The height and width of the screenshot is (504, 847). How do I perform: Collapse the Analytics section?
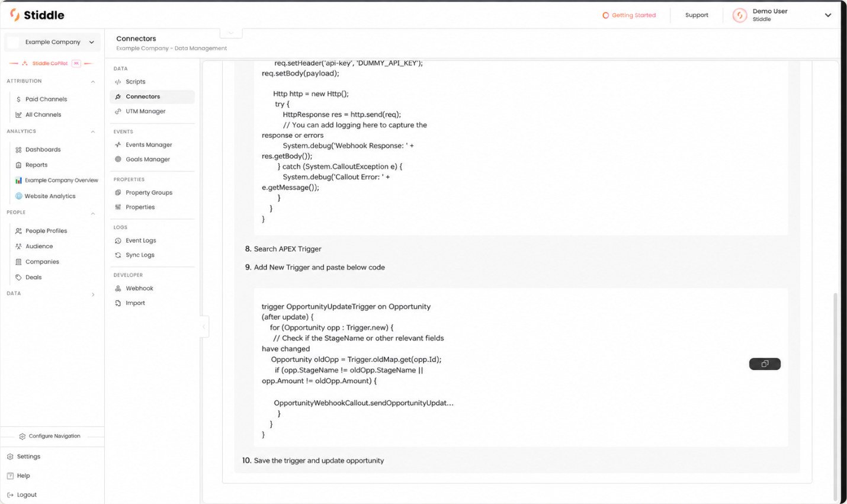[93, 132]
